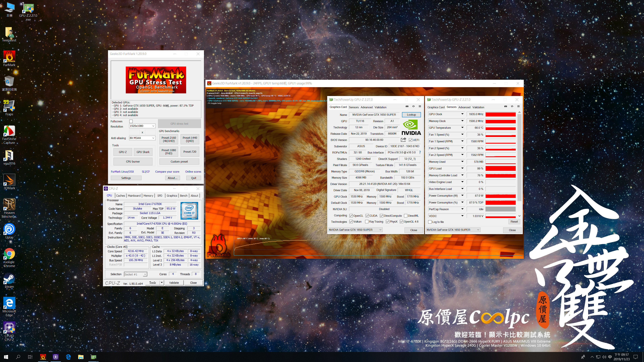
Task: Click Reset in GPU-Z Sensors window
Action: (x=514, y=222)
